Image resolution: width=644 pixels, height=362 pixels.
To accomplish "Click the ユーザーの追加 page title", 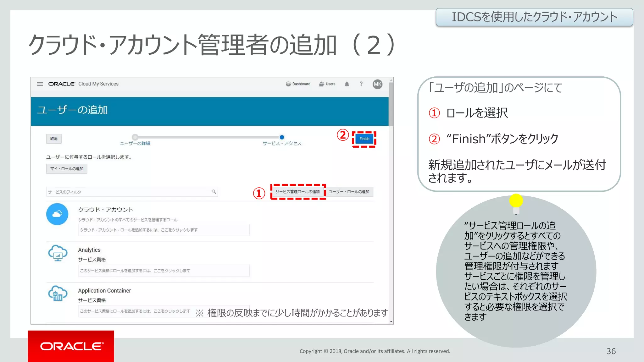I will click(72, 110).
